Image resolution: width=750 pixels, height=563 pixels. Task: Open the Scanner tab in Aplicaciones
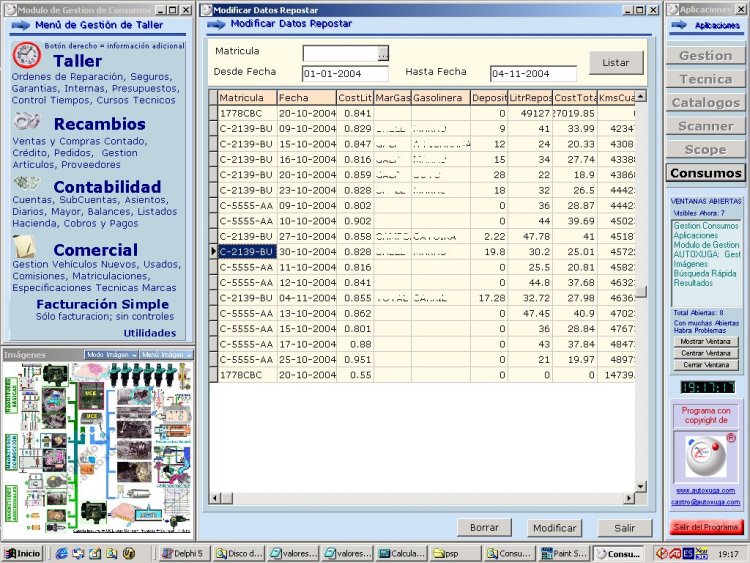click(706, 126)
